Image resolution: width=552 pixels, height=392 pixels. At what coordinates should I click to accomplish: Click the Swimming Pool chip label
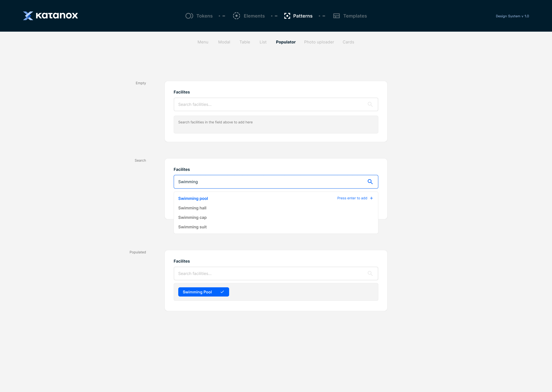coord(197,292)
